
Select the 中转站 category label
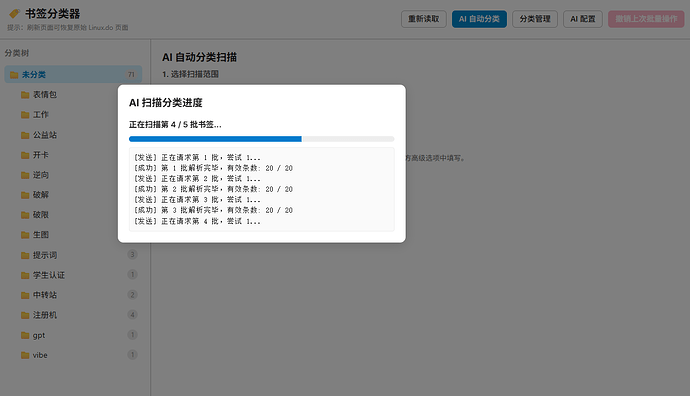pos(45,295)
